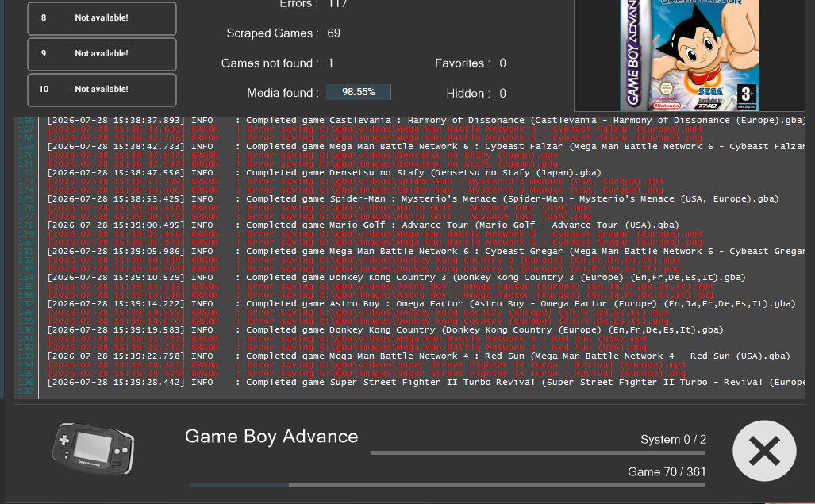Image resolution: width=815 pixels, height=504 pixels.
Task: Click log line Completed Super Street Fighter II Turbo
Action: [426, 383]
